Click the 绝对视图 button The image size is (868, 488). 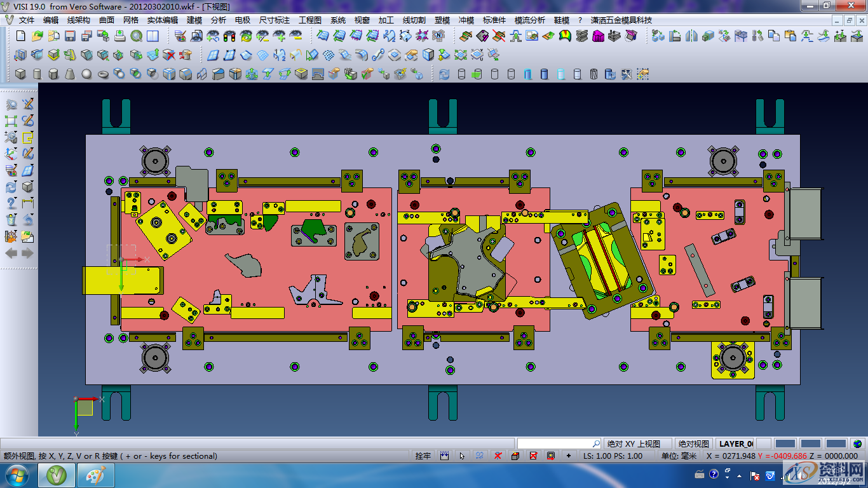tap(693, 444)
